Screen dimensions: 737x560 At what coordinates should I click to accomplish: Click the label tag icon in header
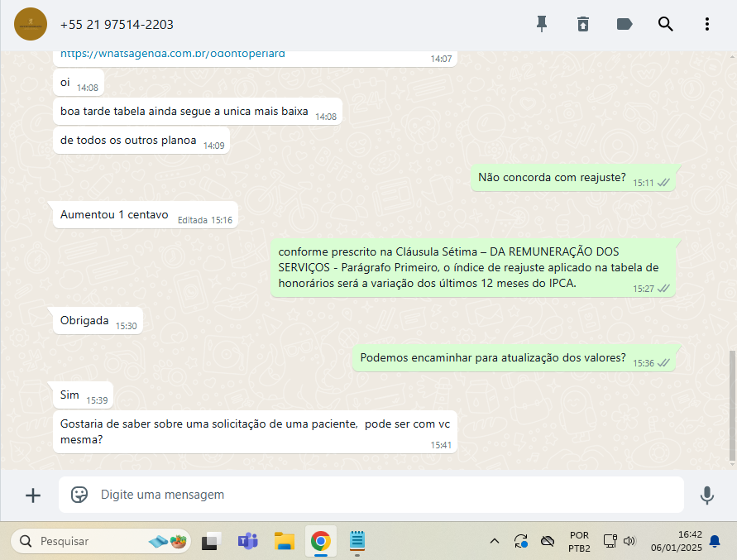pos(625,24)
